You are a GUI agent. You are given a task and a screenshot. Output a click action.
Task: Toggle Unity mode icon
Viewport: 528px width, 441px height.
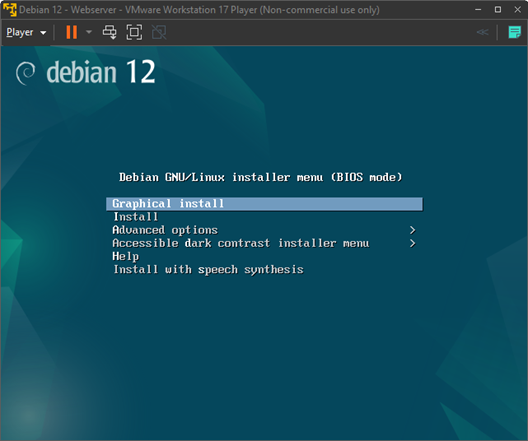point(159,32)
